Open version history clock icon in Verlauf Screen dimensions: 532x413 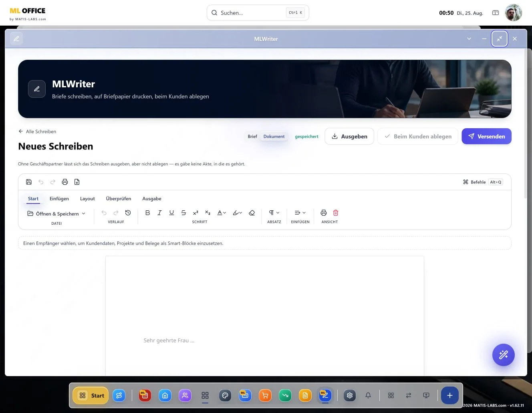(x=128, y=213)
